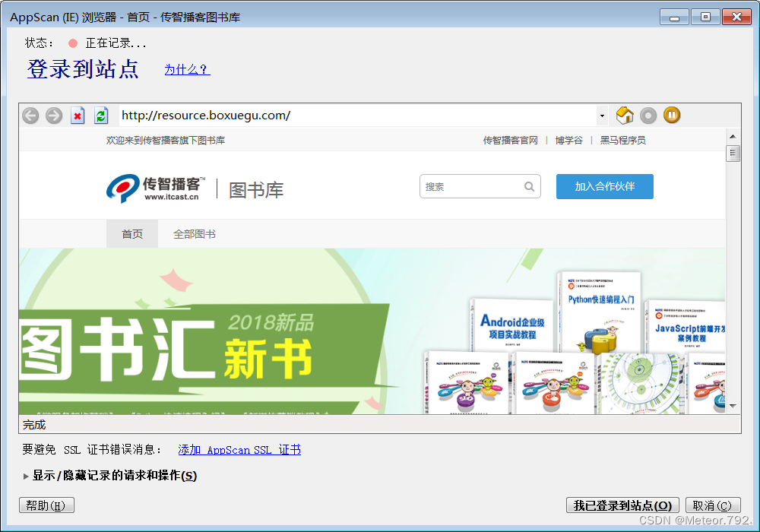Click the gray record circle icon
Viewport: 760px width, 532px height.
(x=648, y=116)
